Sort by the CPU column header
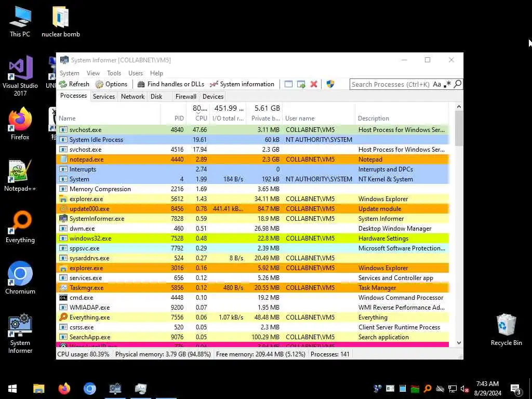532x399 pixels. 197,115
